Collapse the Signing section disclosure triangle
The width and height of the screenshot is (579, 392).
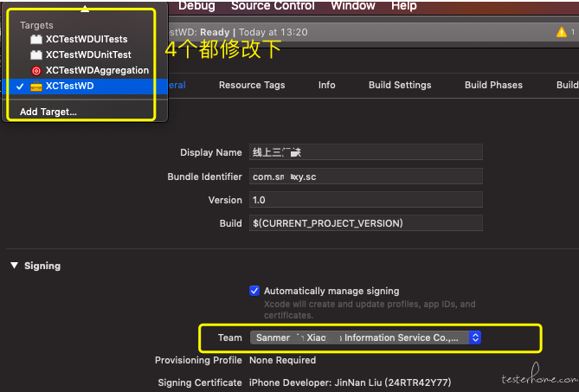pyautogui.click(x=15, y=266)
